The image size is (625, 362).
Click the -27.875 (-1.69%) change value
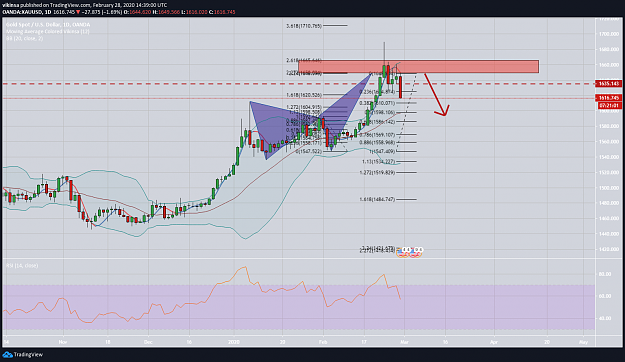coord(102,12)
